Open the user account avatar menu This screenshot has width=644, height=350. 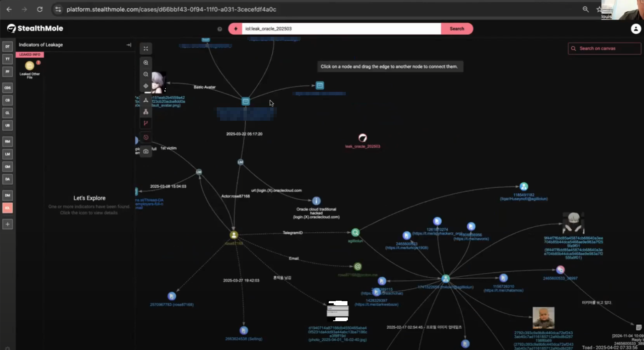pos(636,28)
